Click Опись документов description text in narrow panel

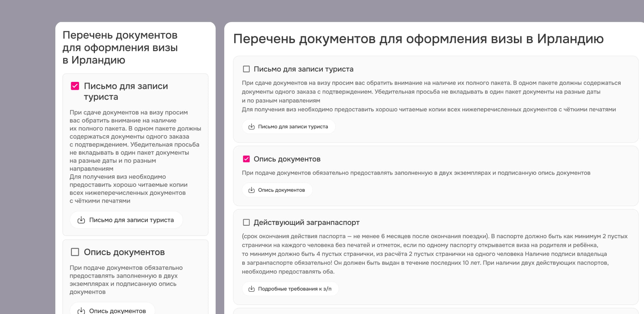click(126, 280)
